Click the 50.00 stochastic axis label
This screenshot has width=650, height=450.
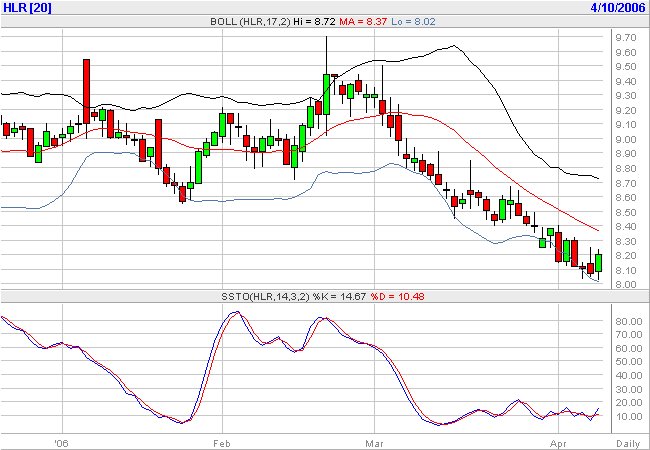[628, 362]
